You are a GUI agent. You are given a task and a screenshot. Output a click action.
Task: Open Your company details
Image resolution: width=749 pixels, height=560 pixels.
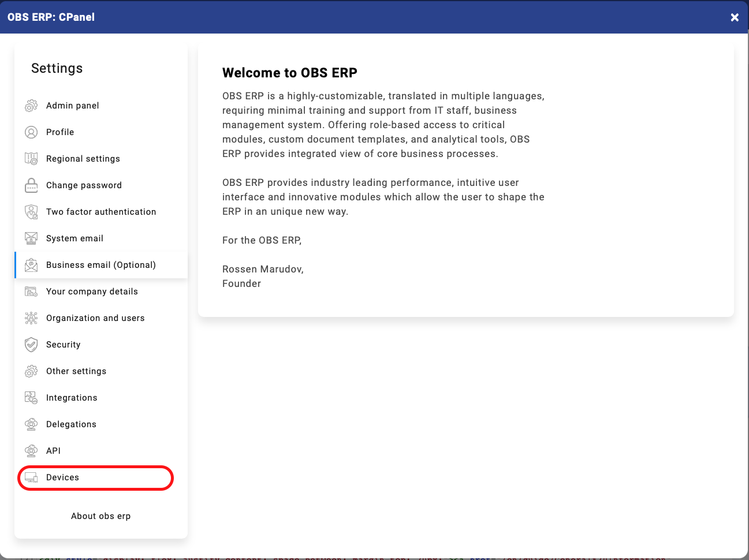click(x=101, y=292)
